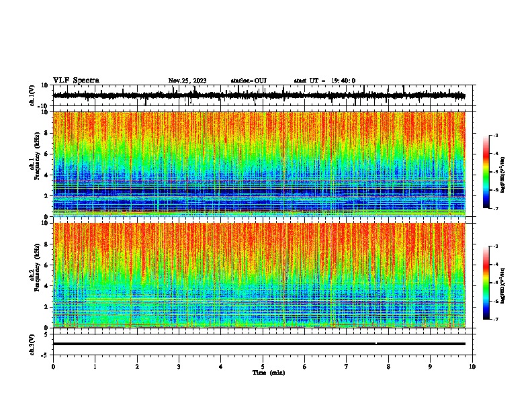The width and height of the screenshot is (532, 411).
Task: Click the "6" tick on ch.2 frequency axis
Action: pos(46,265)
